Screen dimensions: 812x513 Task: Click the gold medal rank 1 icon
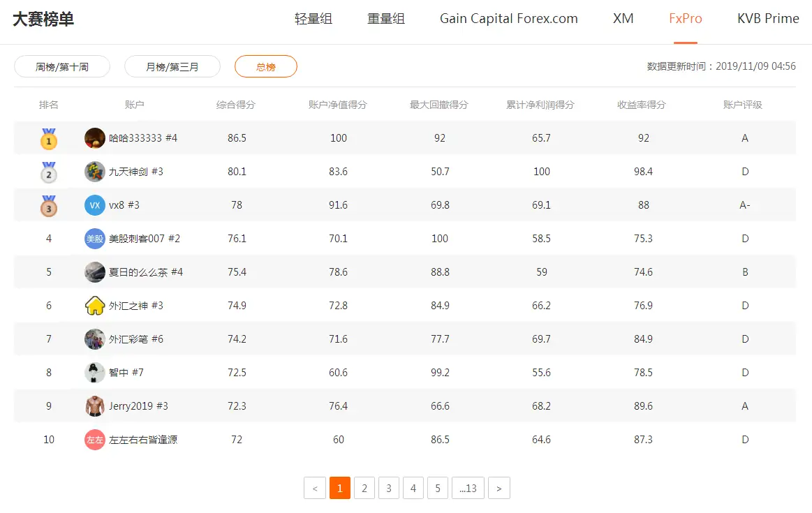tap(49, 139)
